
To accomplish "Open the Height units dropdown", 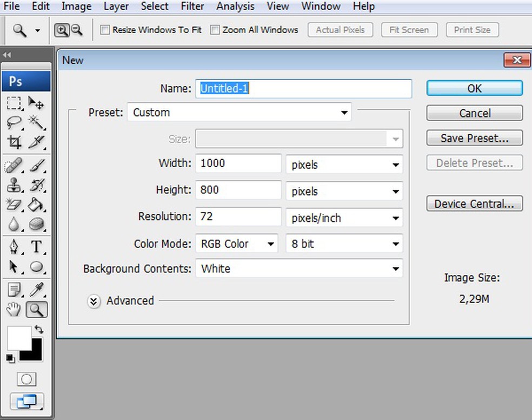I will (x=344, y=191).
